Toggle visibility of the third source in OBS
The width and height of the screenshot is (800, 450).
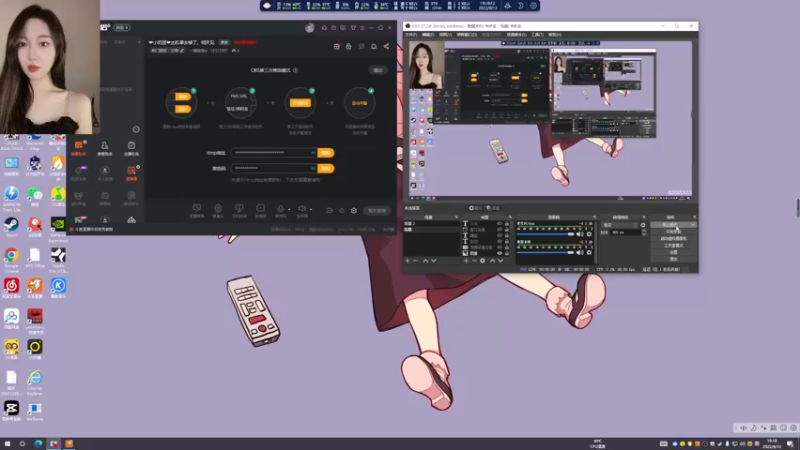pyautogui.click(x=499, y=235)
